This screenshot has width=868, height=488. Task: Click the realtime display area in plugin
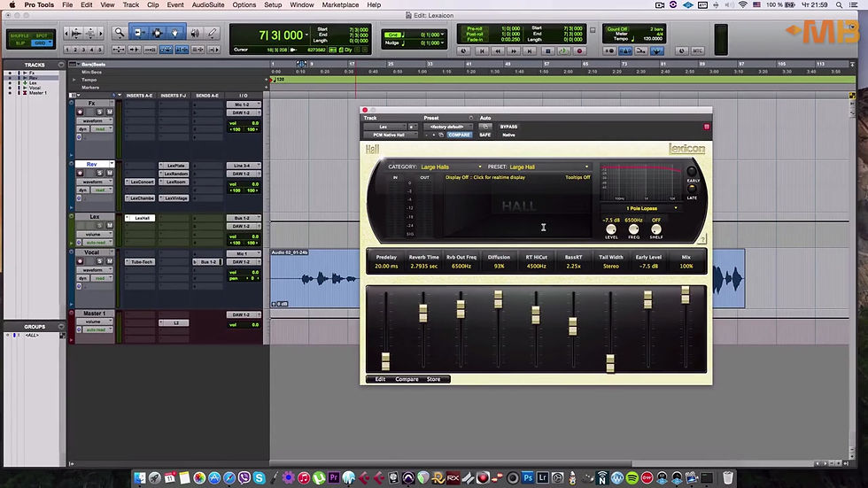coord(517,207)
